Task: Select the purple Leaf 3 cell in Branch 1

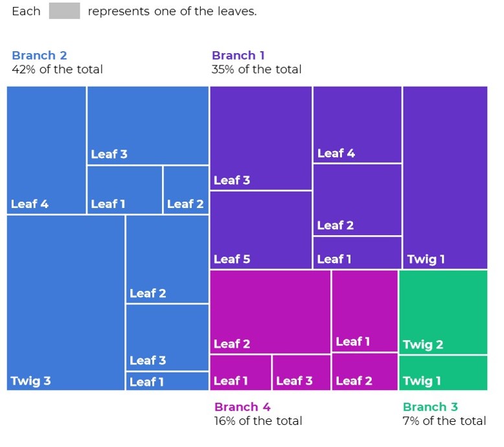Action: [260, 138]
